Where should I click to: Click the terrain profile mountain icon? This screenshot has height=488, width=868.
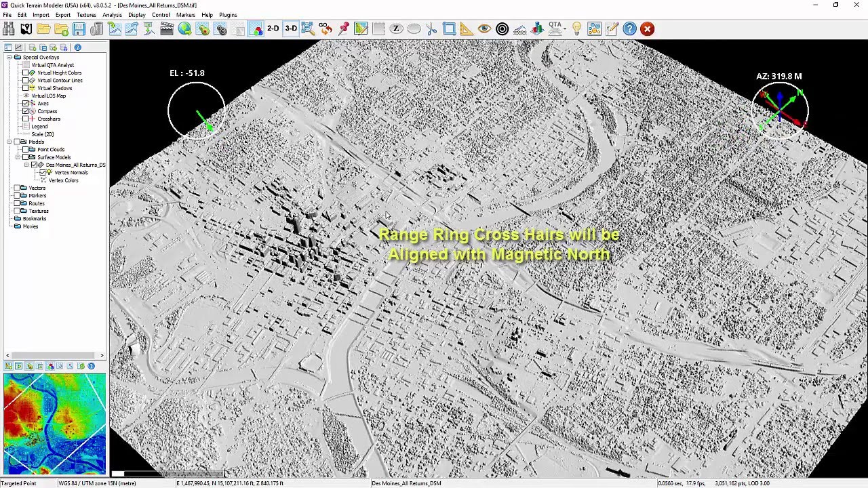tap(519, 28)
